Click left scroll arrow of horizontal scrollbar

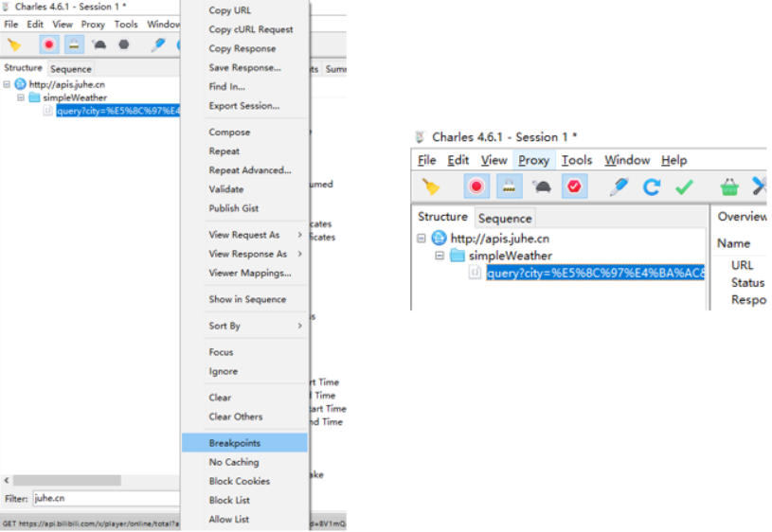pos(7,480)
